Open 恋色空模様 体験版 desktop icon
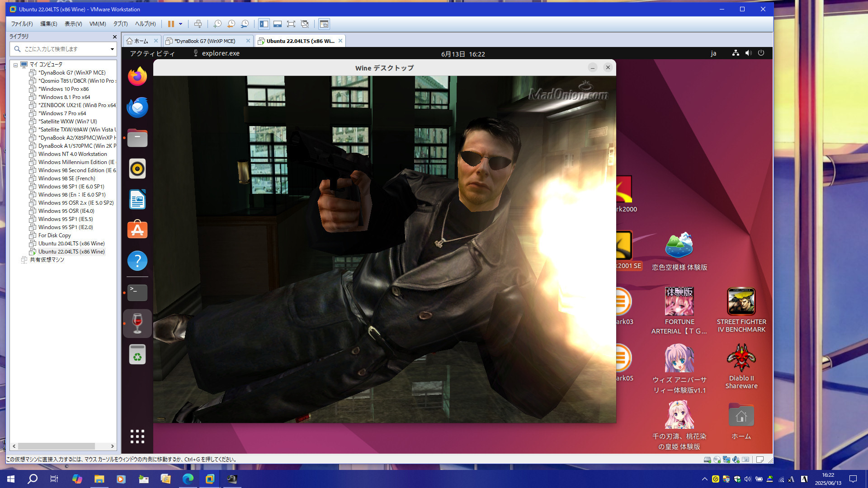 coord(679,252)
